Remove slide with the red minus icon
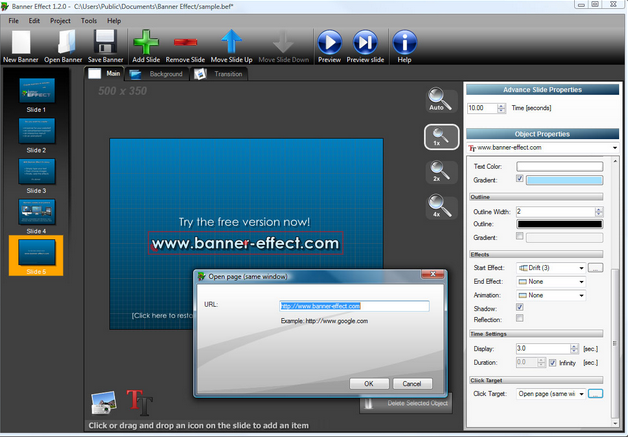This screenshot has width=628, height=437. 185,42
